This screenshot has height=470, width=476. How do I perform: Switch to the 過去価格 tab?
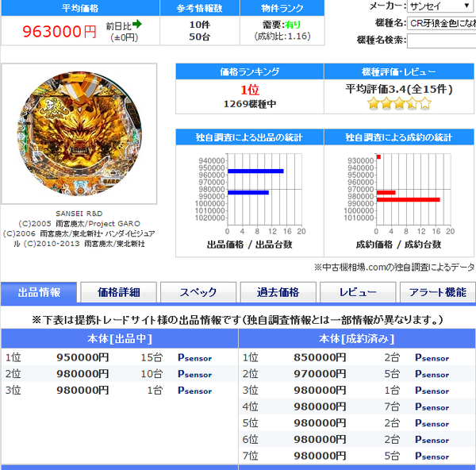(x=278, y=292)
